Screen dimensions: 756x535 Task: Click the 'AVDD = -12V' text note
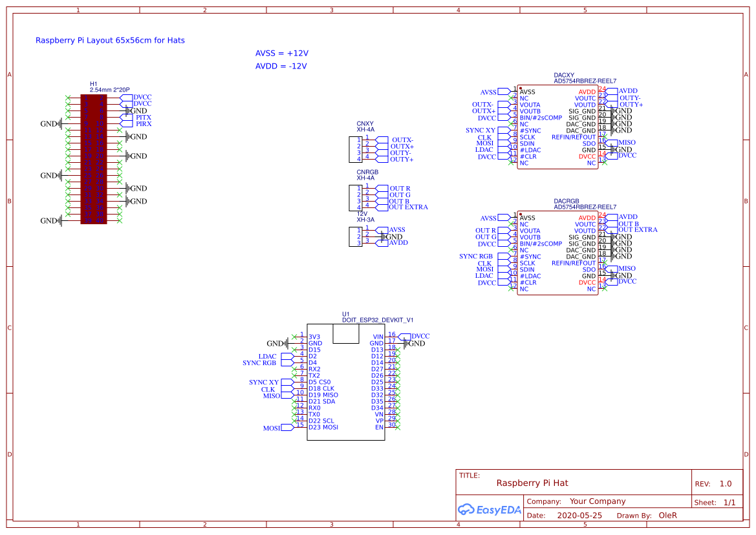(x=281, y=66)
